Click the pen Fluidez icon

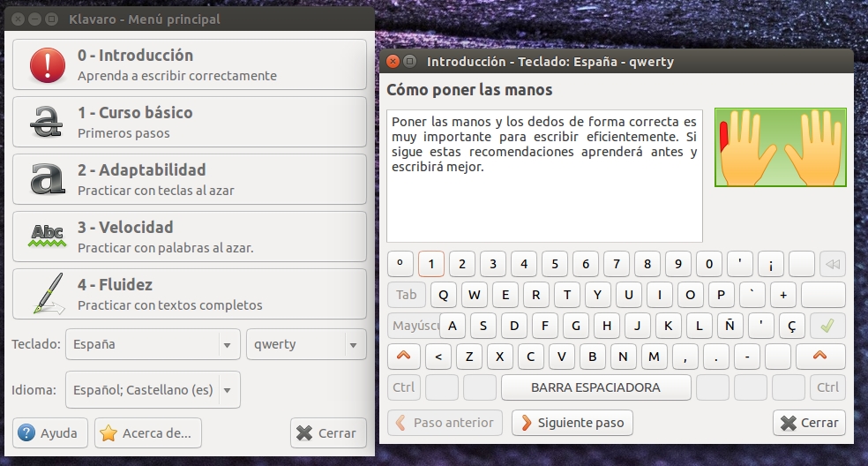(49, 293)
